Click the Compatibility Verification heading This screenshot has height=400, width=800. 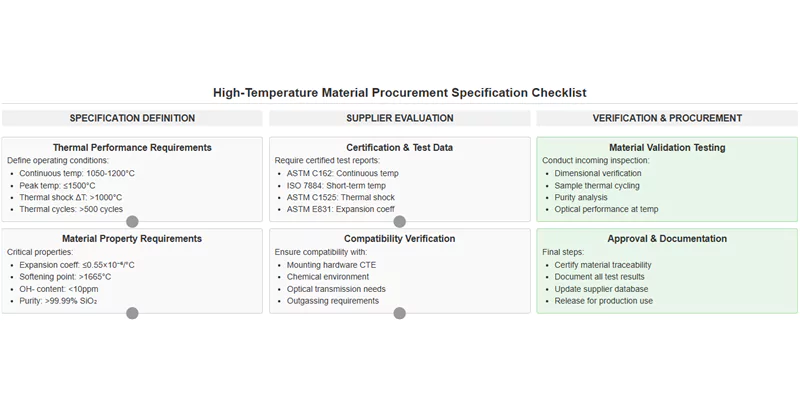400,239
